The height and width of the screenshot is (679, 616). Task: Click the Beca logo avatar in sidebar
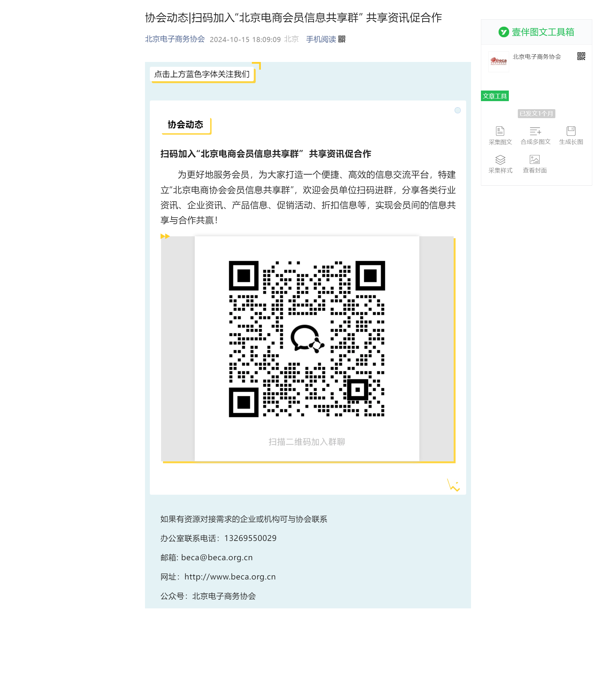[x=499, y=62]
